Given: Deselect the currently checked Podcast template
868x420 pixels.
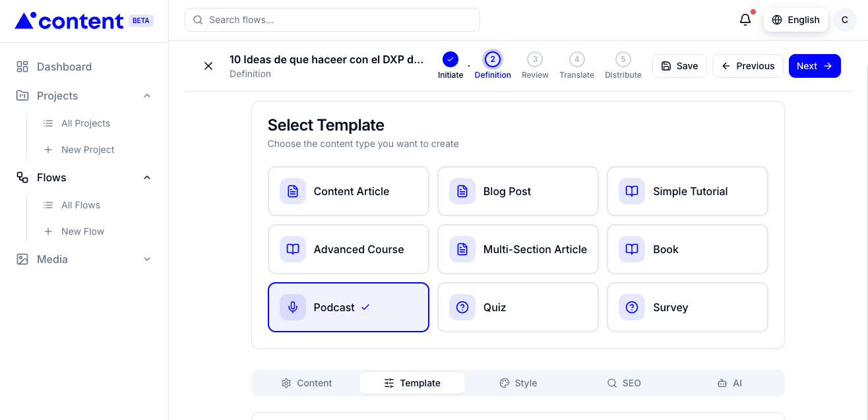Looking at the screenshot, I should (348, 307).
